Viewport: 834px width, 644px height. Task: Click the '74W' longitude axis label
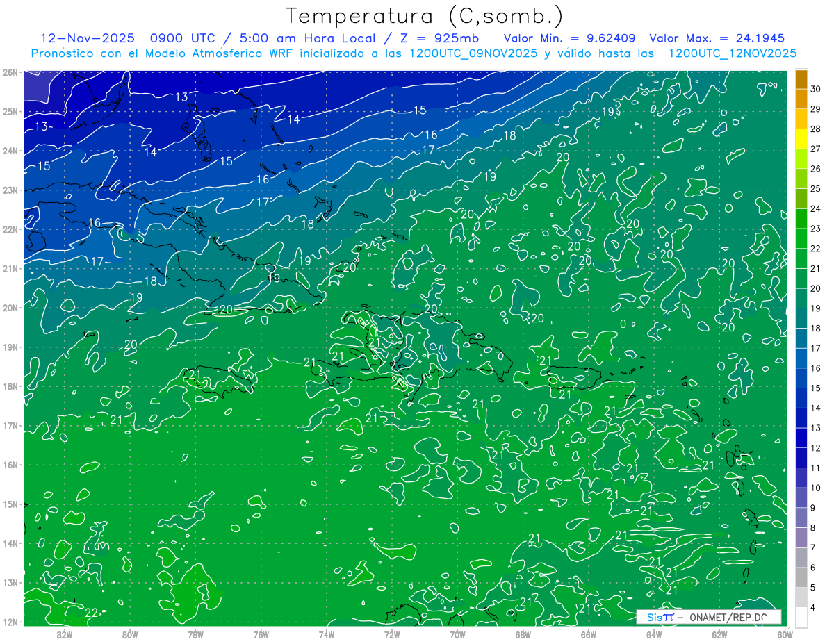tap(326, 634)
